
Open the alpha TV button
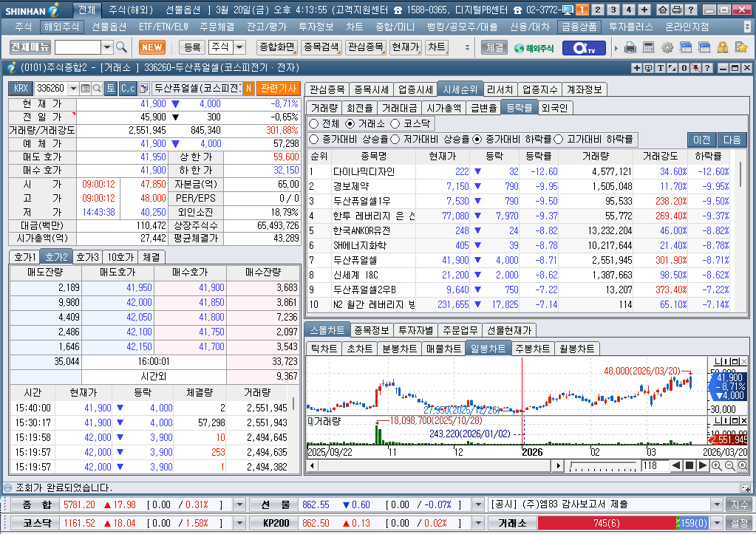click(x=584, y=48)
